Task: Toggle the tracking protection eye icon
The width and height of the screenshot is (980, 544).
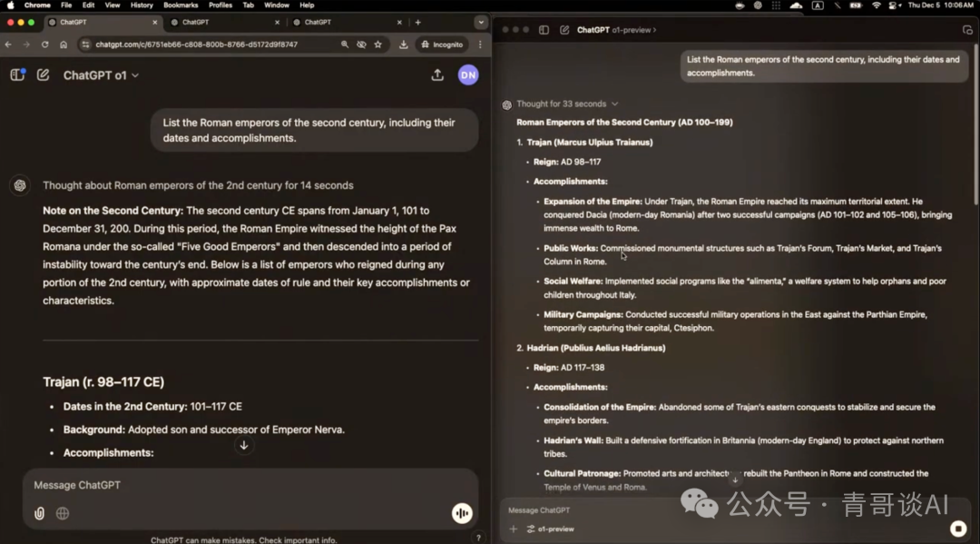Action: 361,45
